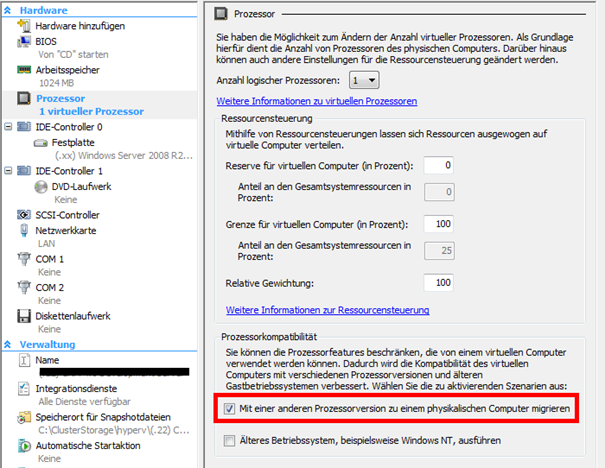Click the Speicherort für Snapshotdateien icon
This screenshot has height=468, width=605.
click(x=24, y=417)
